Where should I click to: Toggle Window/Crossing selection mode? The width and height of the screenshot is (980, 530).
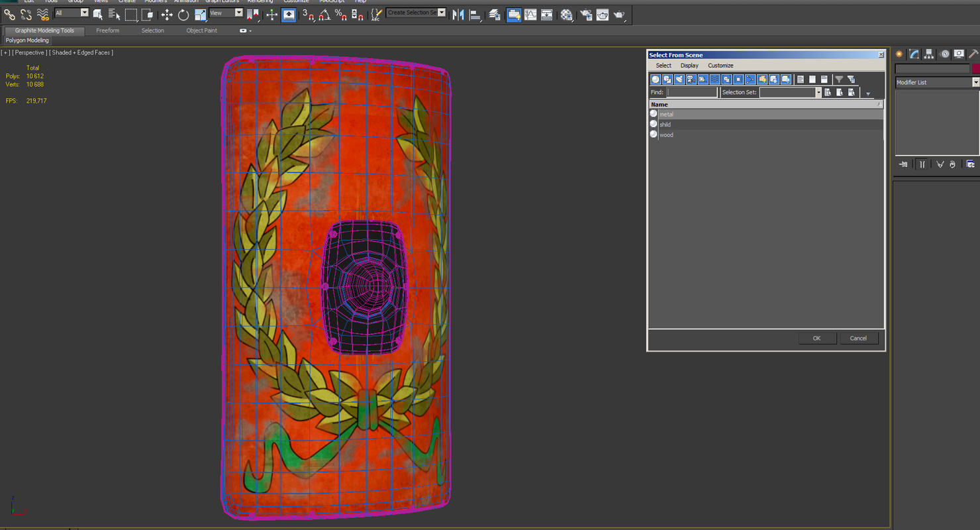(147, 14)
